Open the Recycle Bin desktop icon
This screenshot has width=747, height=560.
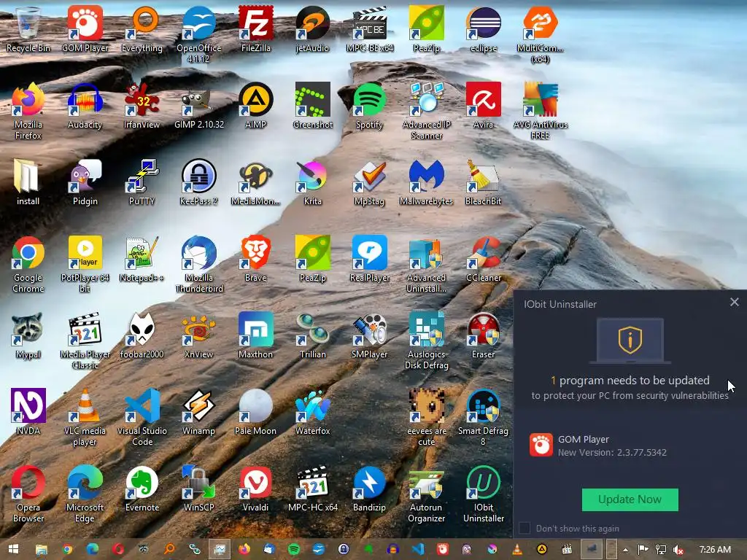(x=28, y=28)
